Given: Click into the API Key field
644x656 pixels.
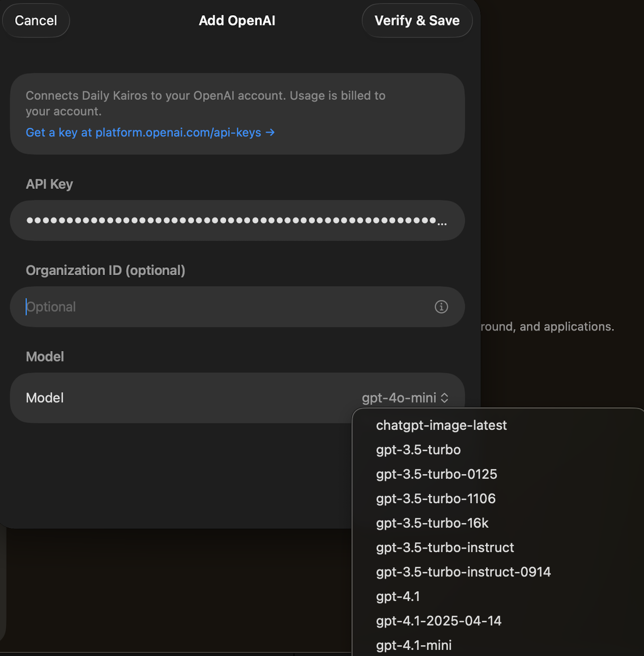Looking at the screenshot, I should pyautogui.click(x=237, y=221).
